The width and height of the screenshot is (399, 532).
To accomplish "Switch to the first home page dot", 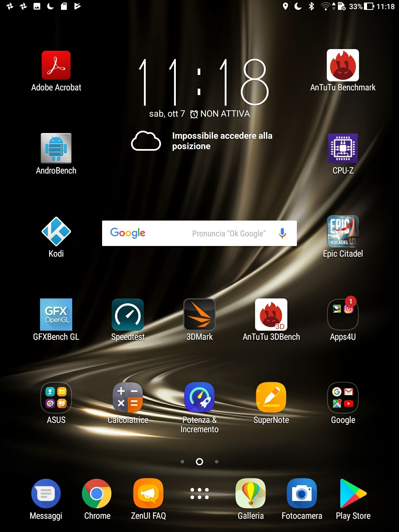I will click(182, 462).
